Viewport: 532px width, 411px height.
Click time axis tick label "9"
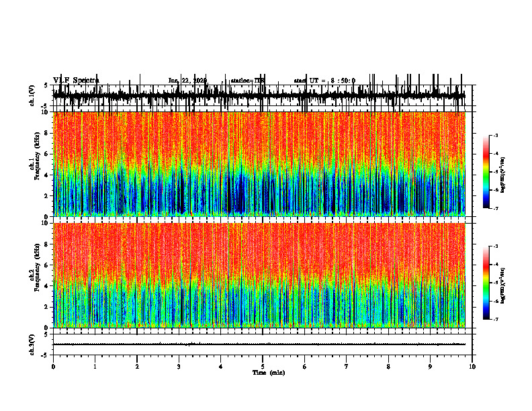tap(430, 367)
